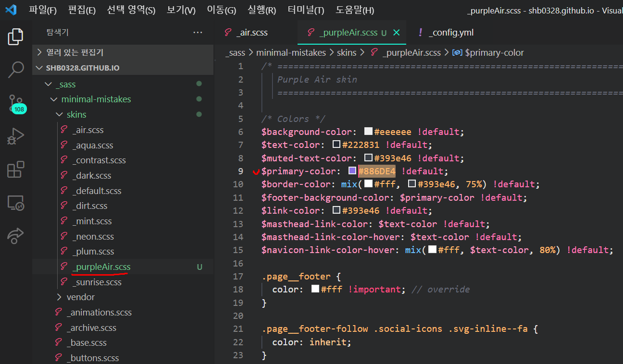Open the Run and Debug view
The height and width of the screenshot is (364, 623).
click(x=16, y=136)
